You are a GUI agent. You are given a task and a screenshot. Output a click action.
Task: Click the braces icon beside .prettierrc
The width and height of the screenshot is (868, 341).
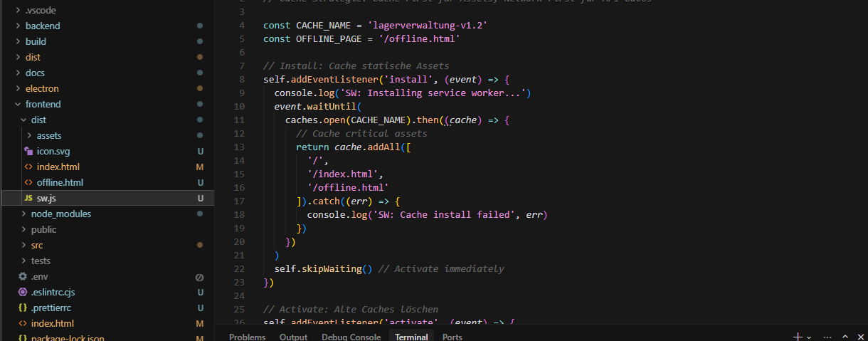coord(23,308)
